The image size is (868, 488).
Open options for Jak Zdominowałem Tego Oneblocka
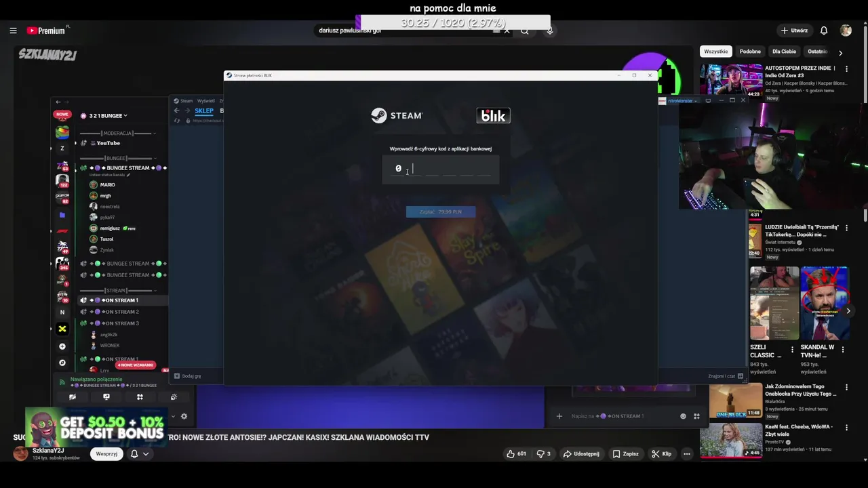(846, 387)
